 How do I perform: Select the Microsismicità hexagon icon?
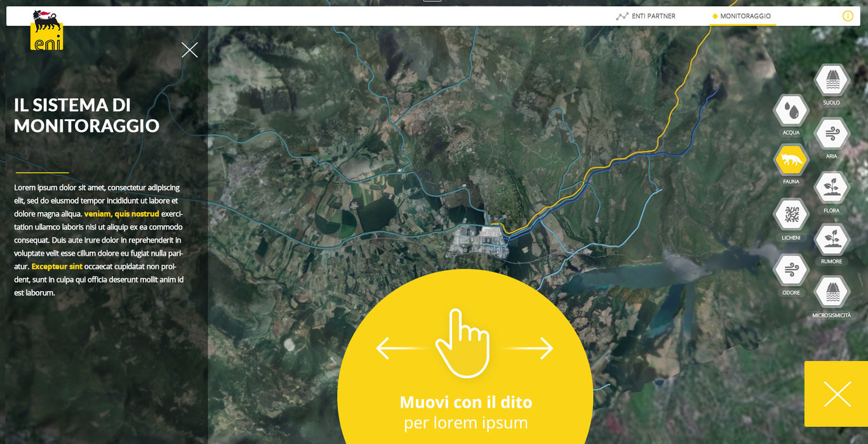click(831, 293)
